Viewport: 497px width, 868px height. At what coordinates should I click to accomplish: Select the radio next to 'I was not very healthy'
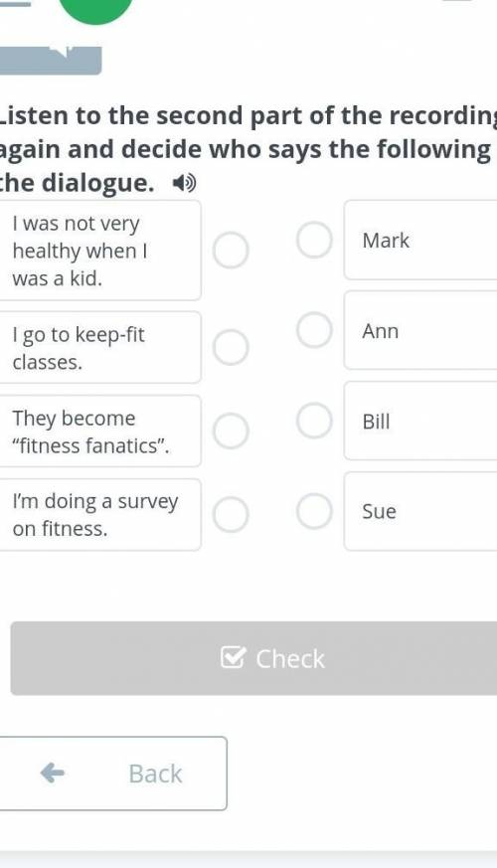(x=231, y=251)
